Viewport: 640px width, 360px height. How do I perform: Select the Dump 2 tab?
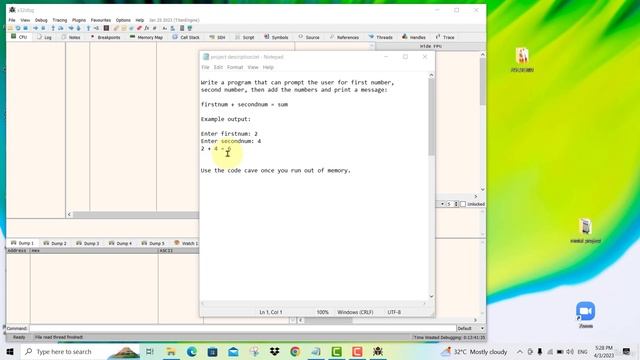pyautogui.click(x=55, y=243)
